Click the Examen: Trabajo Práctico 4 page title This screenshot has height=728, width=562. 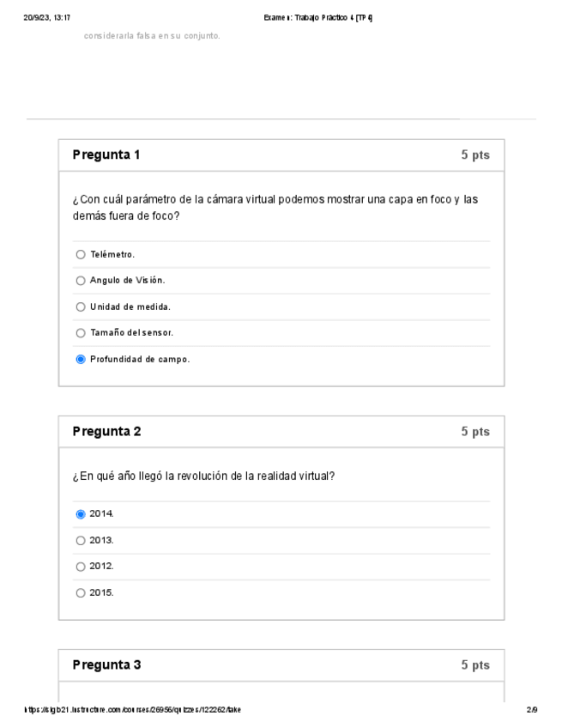coord(320,18)
